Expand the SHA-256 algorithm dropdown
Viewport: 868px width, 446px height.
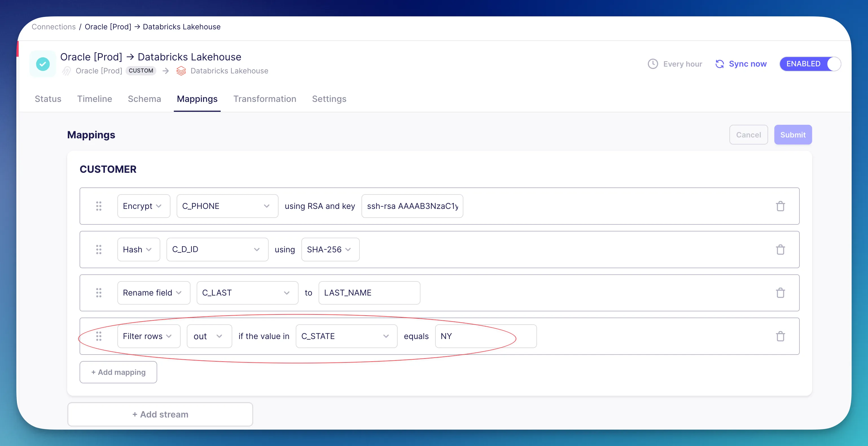point(330,250)
